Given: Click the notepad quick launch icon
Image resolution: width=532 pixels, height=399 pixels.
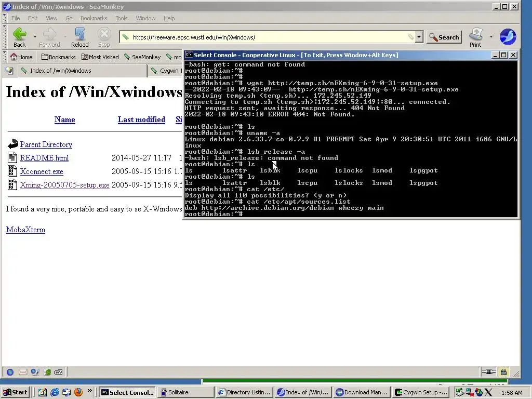Looking at the screenshot, I should 43,392.
